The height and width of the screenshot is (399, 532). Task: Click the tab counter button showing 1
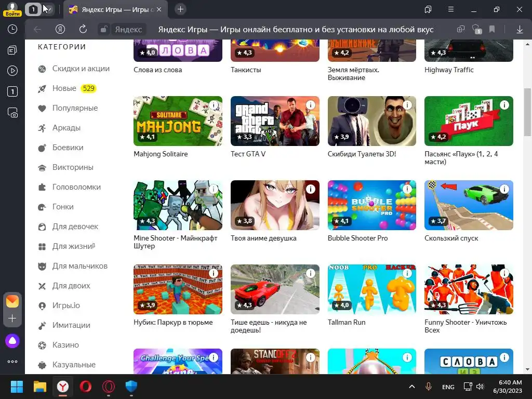(33, 9)
